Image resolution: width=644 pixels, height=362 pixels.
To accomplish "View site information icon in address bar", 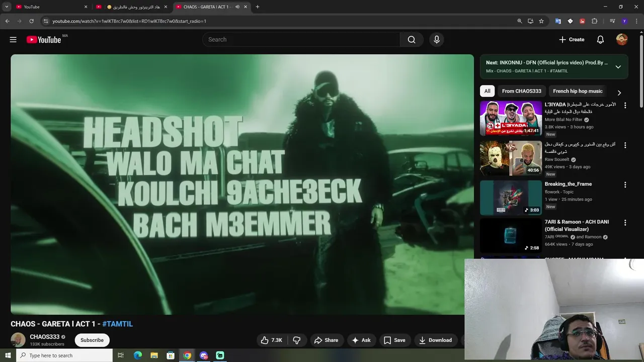I will [45, 21].
